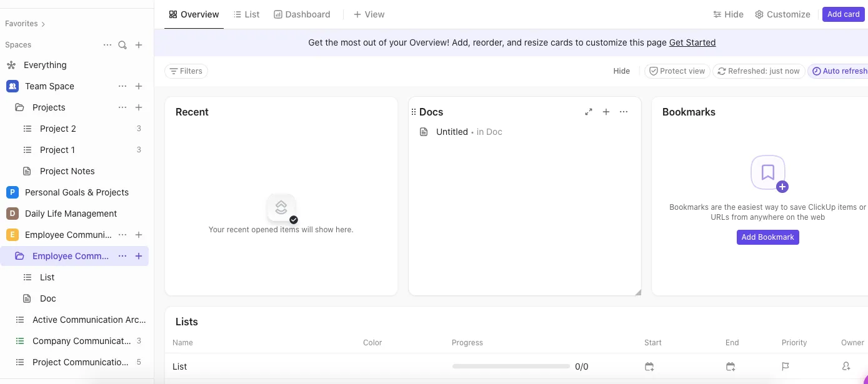Collapse the Projects folder

[x=19, y=107]
